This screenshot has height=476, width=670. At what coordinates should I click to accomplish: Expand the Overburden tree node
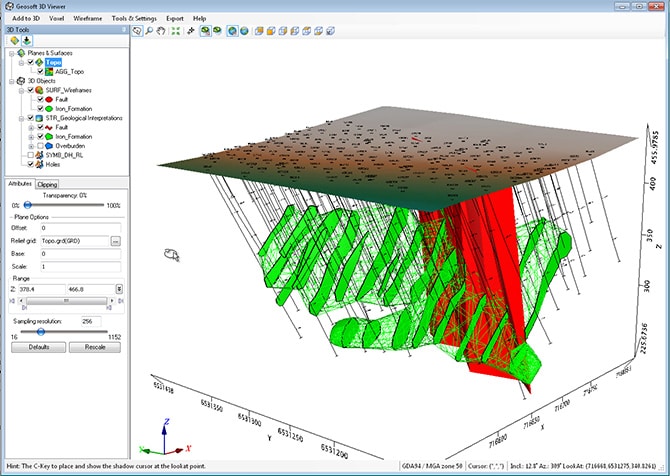click(31, 146)
